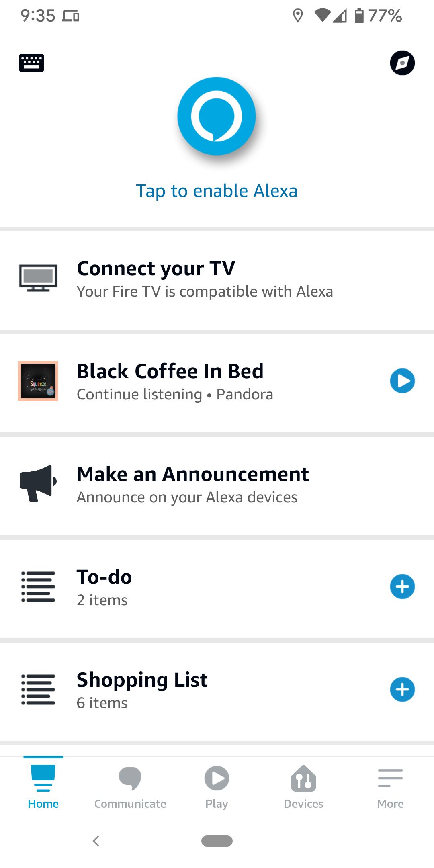
Task: Resume playing Black Coffee In Bed
Action: [x=402, y=381]
